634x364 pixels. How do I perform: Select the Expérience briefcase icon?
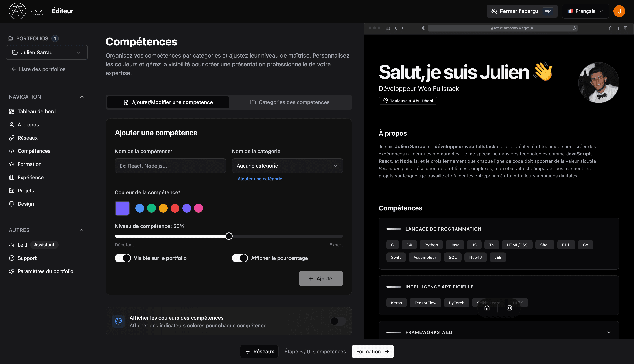click(x=12, y=177)
